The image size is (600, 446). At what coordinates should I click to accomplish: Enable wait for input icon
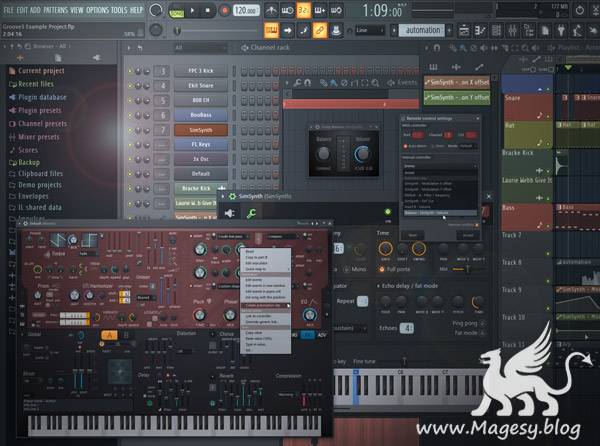pyautogui.click(x=287, y=10)
